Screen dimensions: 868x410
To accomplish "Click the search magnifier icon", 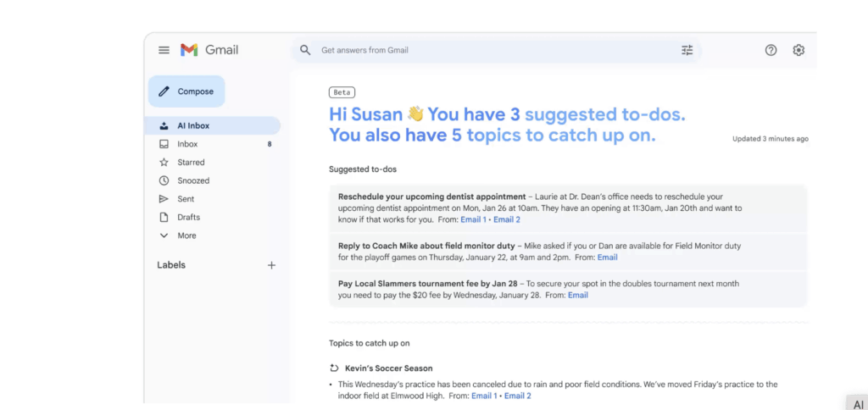I will (305, 50).
